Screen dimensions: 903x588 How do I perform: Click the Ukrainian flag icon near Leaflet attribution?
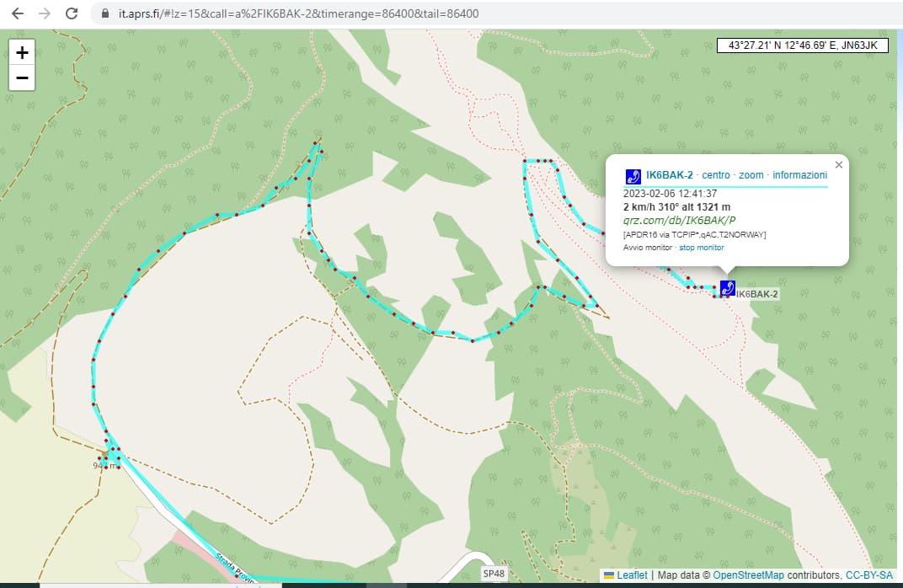pos(608,574)
